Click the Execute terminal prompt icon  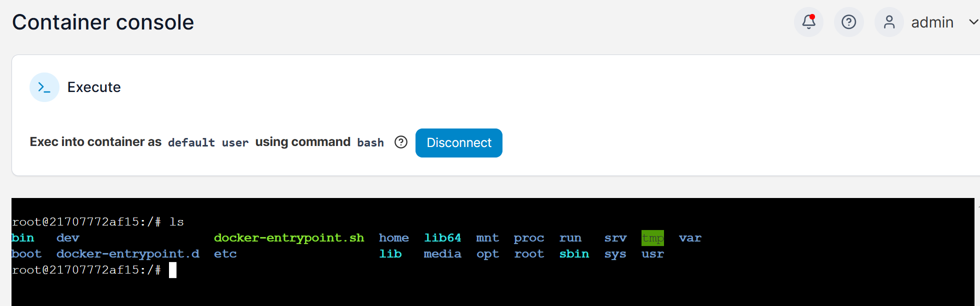44,87
